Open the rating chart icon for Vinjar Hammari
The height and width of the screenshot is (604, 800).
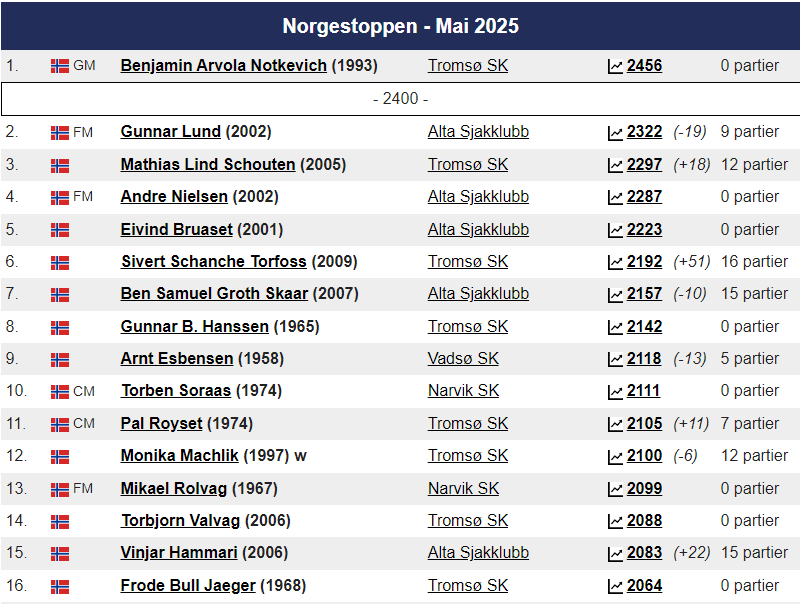(615, 553)
